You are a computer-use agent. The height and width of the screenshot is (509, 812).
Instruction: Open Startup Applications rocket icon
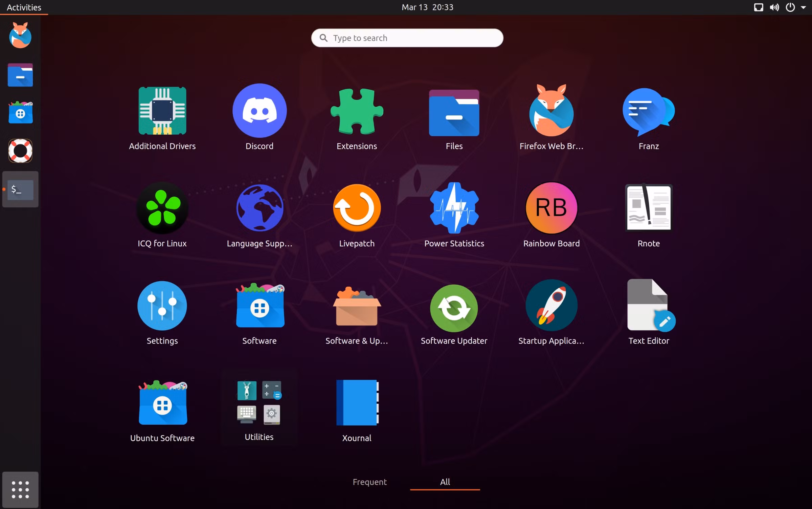551,305
